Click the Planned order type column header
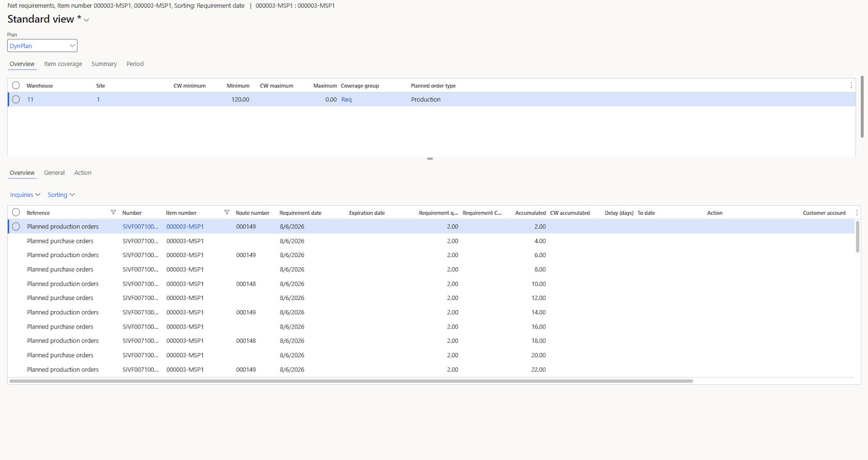This screenshot has width=868, height=460. [x=433, y=86]
